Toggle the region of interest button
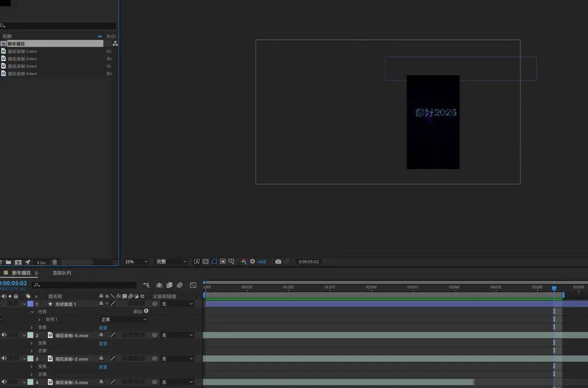The image size is (588, 388). [x=223, y=262]
